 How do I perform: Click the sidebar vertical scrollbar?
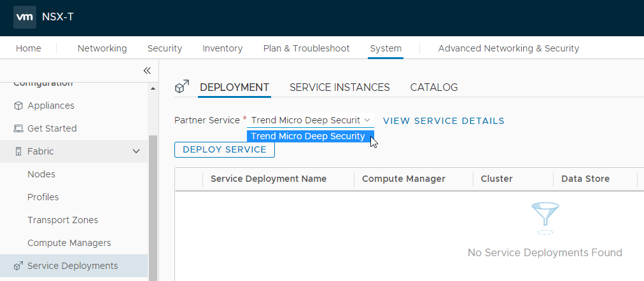(x=153, y=203)
